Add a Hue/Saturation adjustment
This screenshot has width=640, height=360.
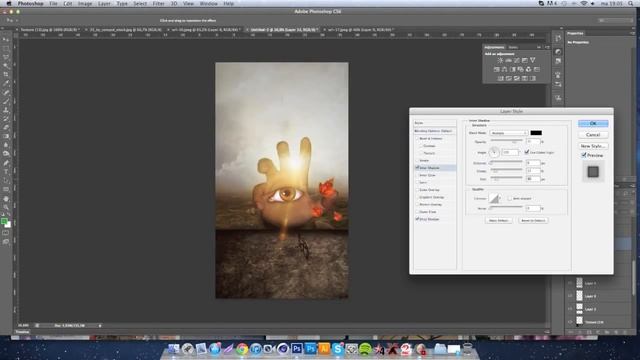(x=496, y=69)
